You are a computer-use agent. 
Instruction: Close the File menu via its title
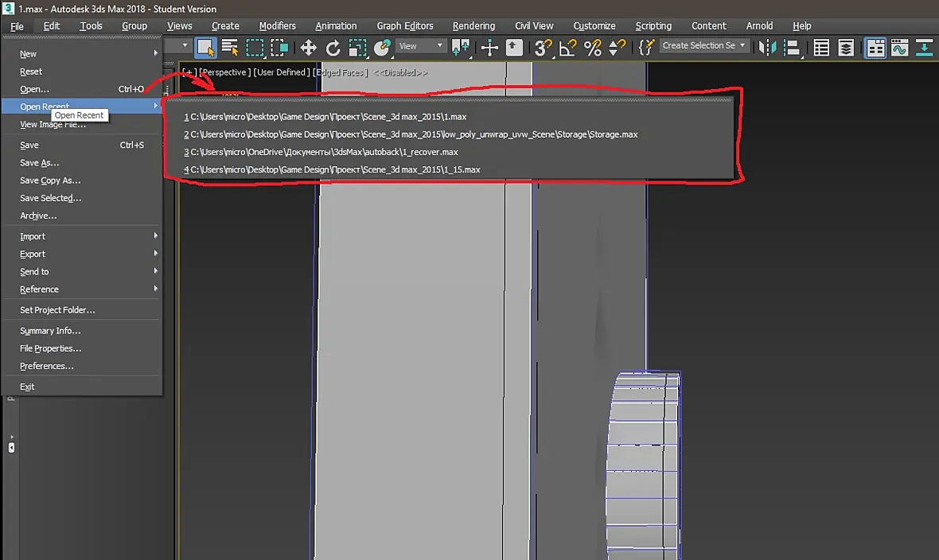pyautogui.click(x=17, y=25)
